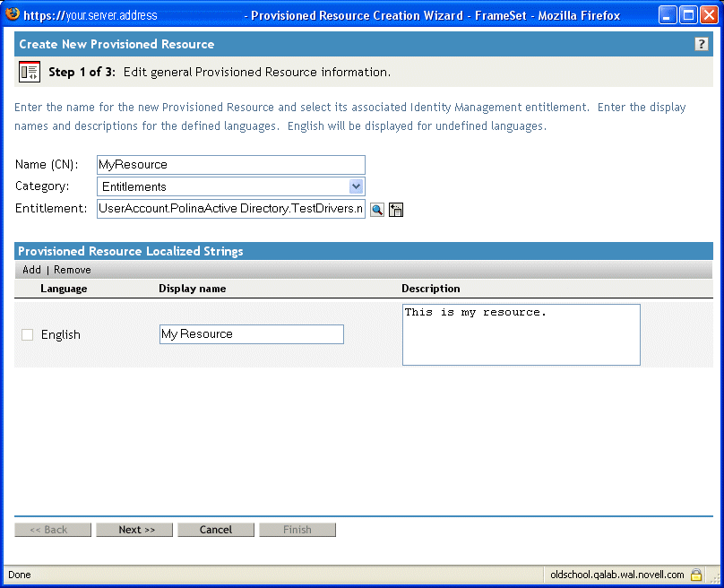The image size is (724, 588).
Task: Click Add in localized strings toolbar
Action: [x=32, y=270]
